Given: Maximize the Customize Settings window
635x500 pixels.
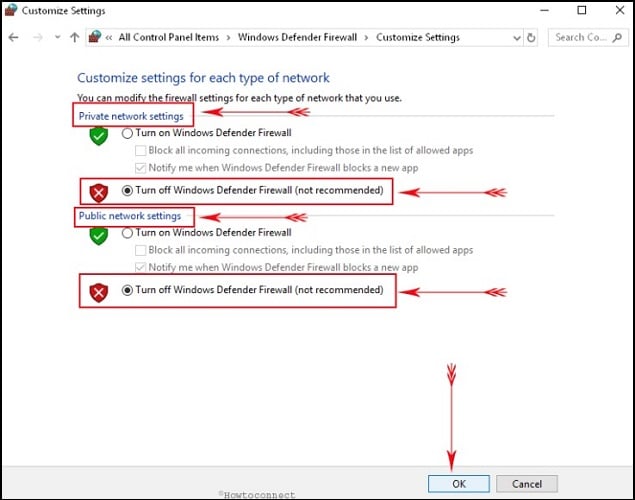Looking at the screenshot, I should click(582, 10).
